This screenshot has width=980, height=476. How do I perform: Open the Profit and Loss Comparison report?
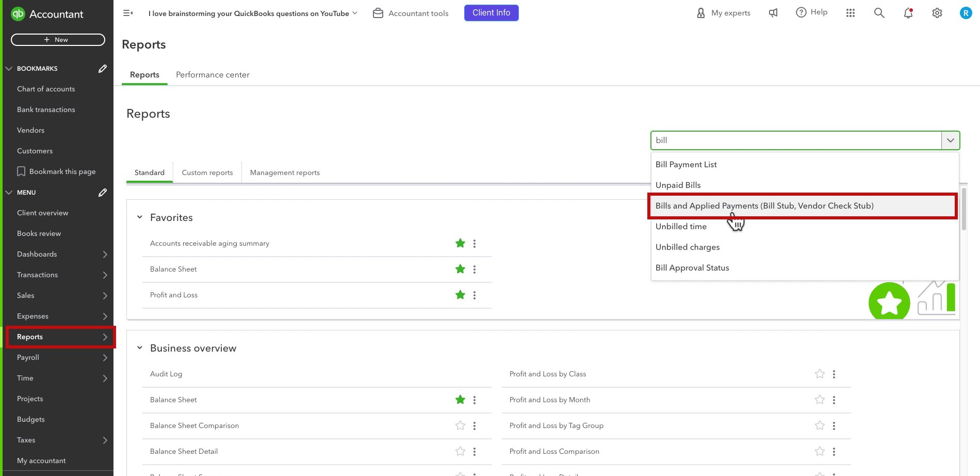tap(554, 451)
